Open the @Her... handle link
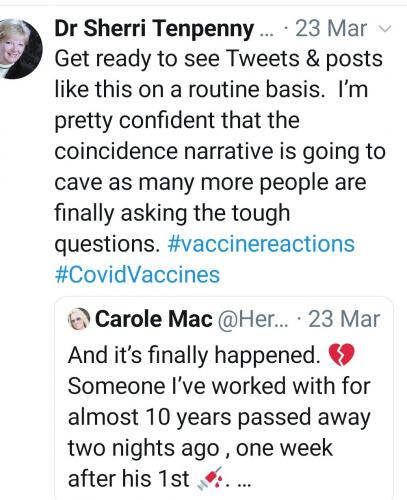Image resolution: width=407 pixels, height=500 pixels. tap(253, 319)
